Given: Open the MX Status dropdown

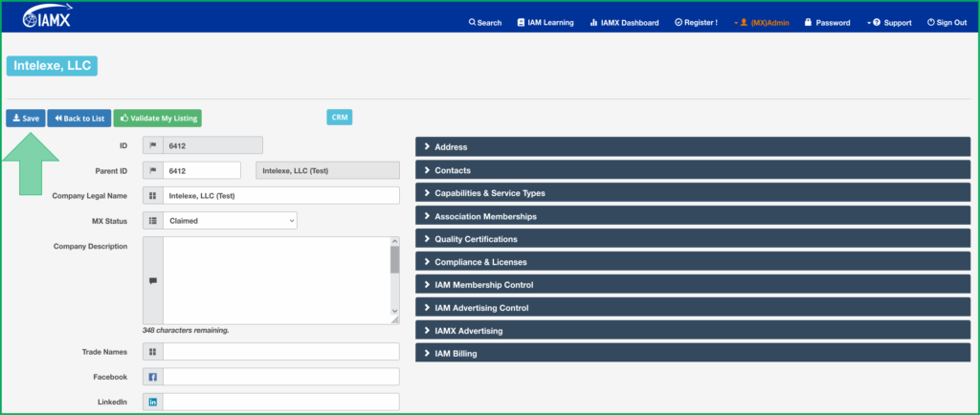Looking at the screenshot, I should [x=230, y=220].
